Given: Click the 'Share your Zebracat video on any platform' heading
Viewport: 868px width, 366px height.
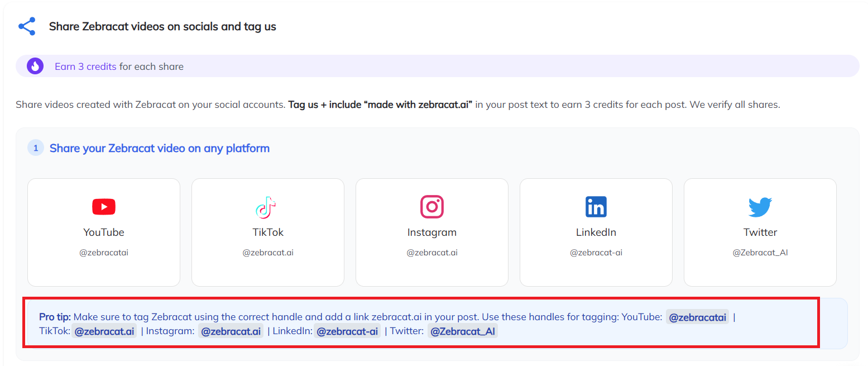Looking at the screenshot, I should (160, 149).
